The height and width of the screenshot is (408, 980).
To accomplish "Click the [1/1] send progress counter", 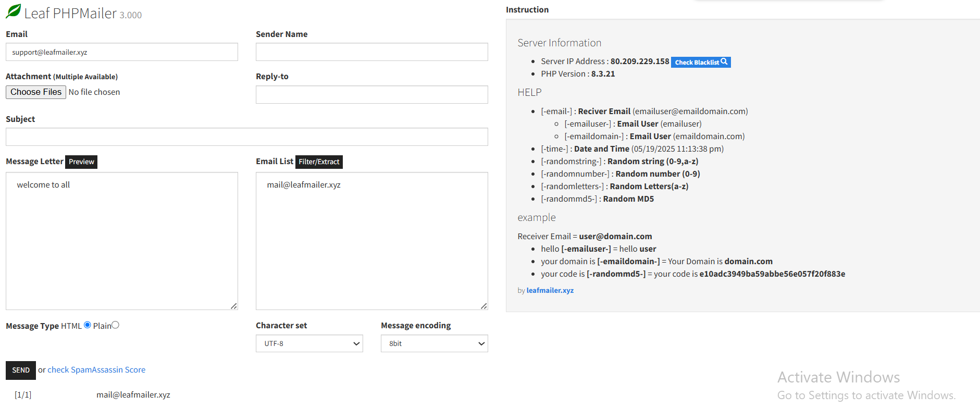I will tap(23, 394).
